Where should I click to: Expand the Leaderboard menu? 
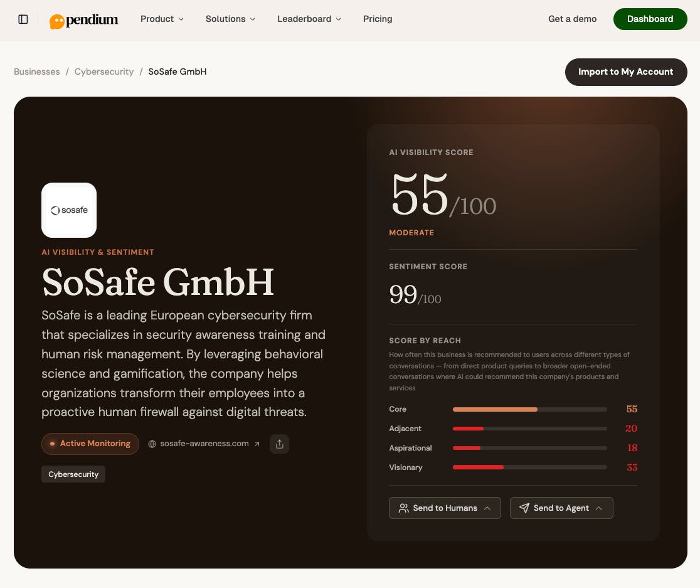[x=309, y=19]
